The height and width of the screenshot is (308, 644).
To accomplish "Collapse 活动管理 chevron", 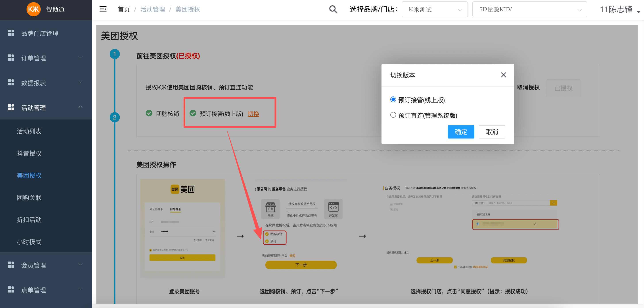I will click(x=80, y=107).
